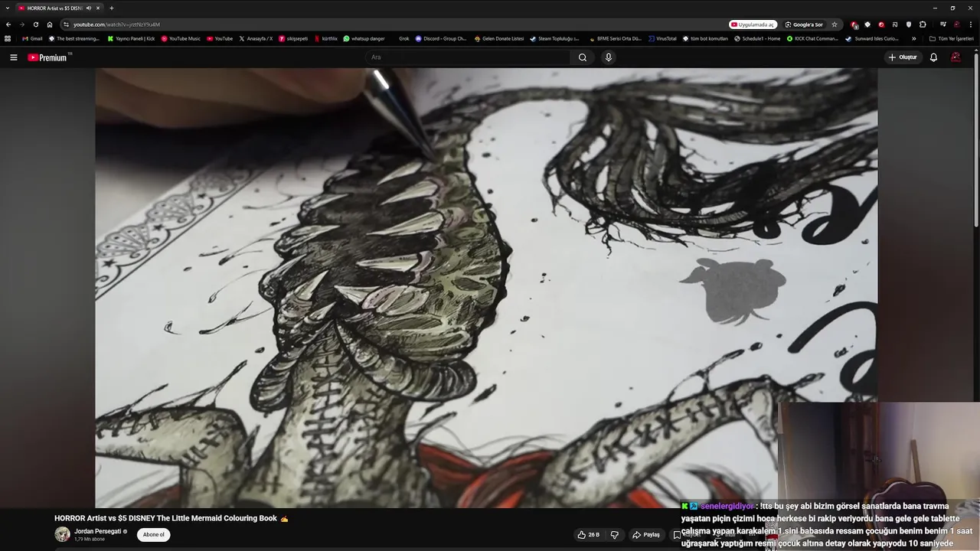
Task: Open the Oluştur create menu
Action: click(903, 57)
